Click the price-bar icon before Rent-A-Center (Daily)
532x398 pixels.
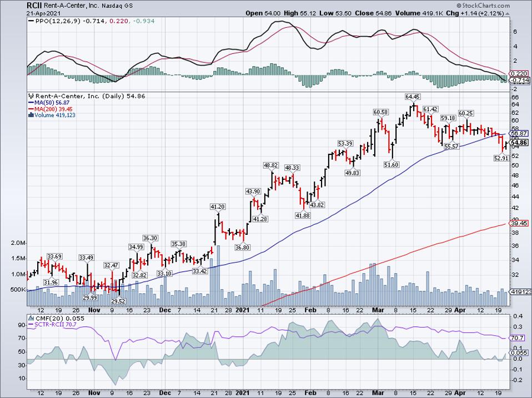(x=31, y=96)
